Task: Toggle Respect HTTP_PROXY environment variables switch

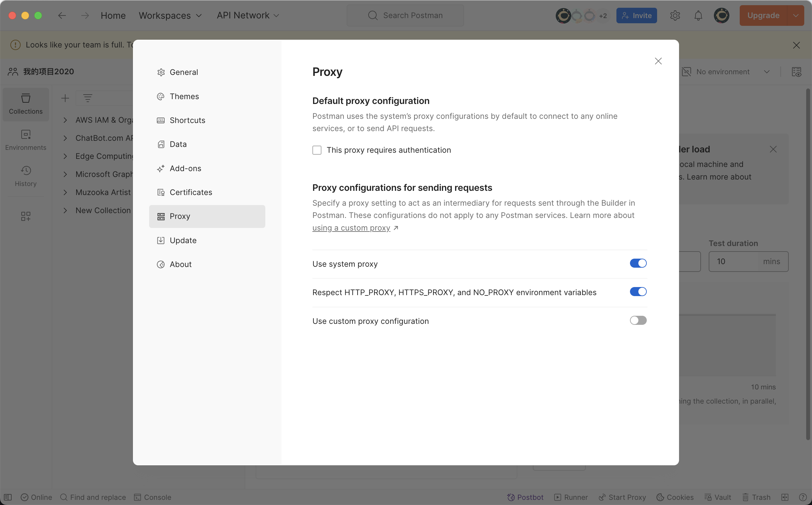Action: point(638,292)
